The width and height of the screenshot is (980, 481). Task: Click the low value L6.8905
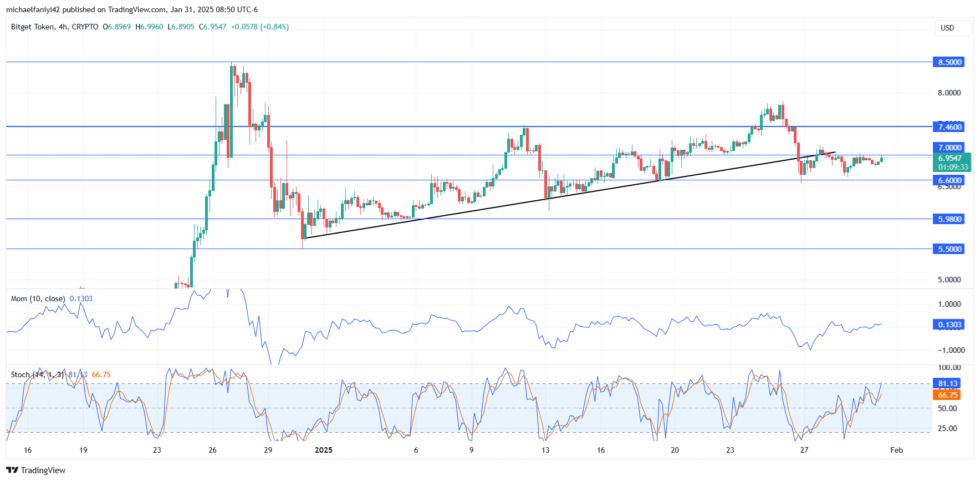(x=181, y=27)
